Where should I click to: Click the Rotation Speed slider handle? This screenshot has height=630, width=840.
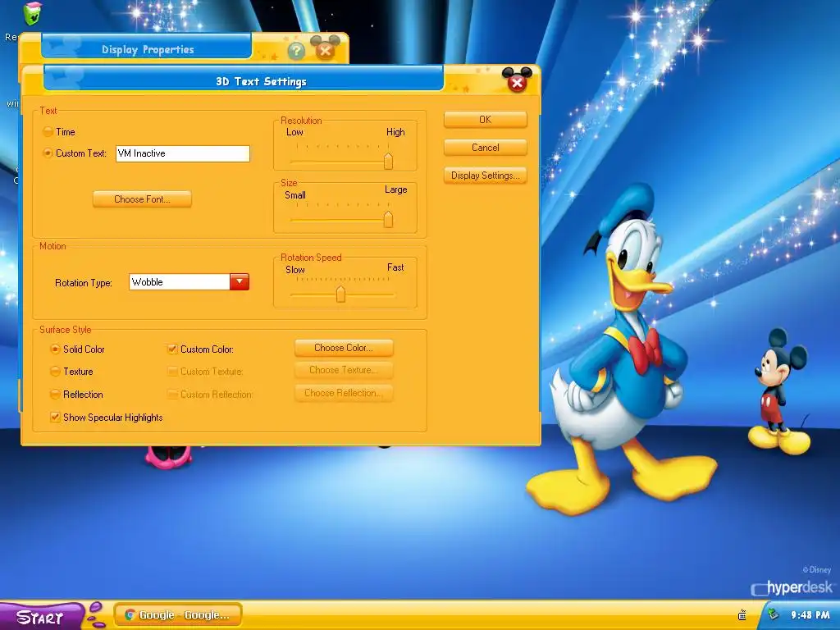tap(340, 294)
